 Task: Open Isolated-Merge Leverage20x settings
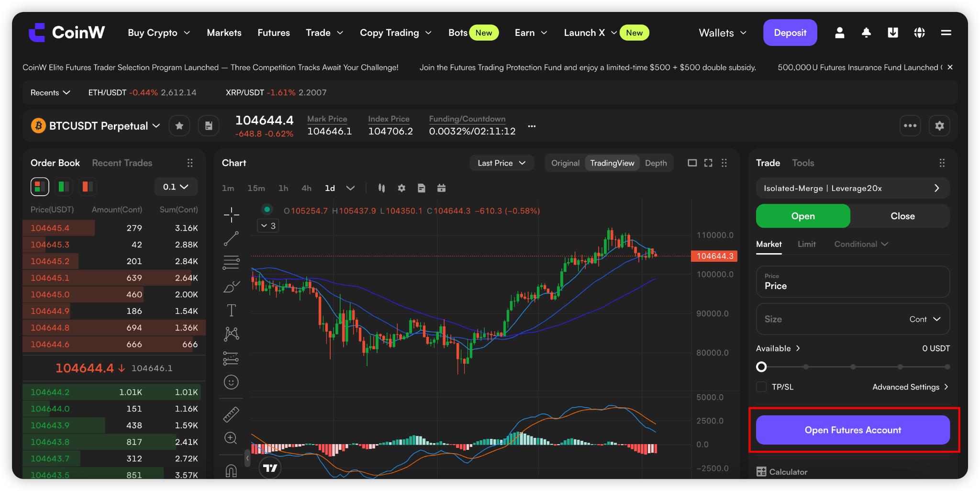[853, 188]
